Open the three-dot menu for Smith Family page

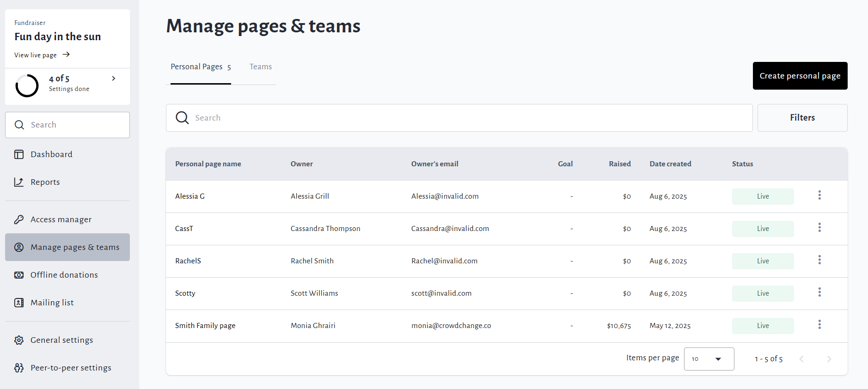[819, 325]
